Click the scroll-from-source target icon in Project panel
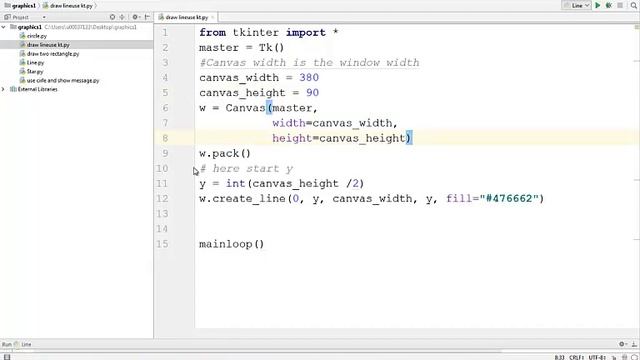The height and width of the screenshot is (360, 640). pyautogui.click(x=112, y=17)
